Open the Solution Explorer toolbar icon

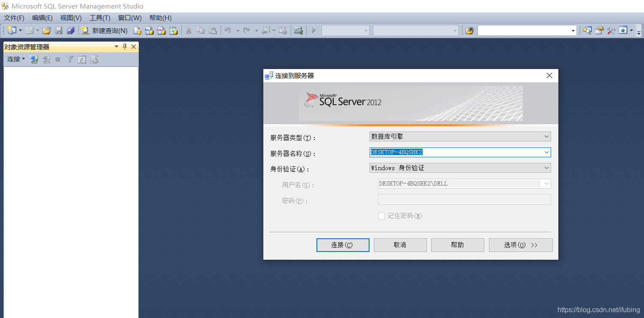point(587,30)
